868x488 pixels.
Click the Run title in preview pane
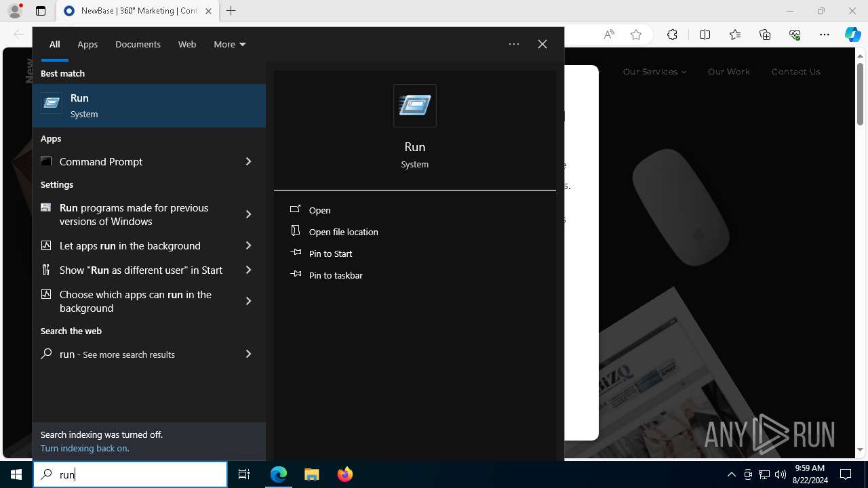pyautogui.click(x=415, y=147)
